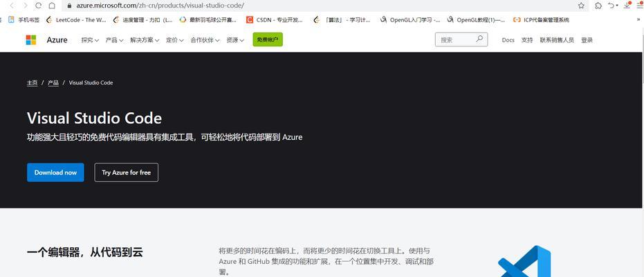Expand the 定价 navigation dropdown

(174, 40)
